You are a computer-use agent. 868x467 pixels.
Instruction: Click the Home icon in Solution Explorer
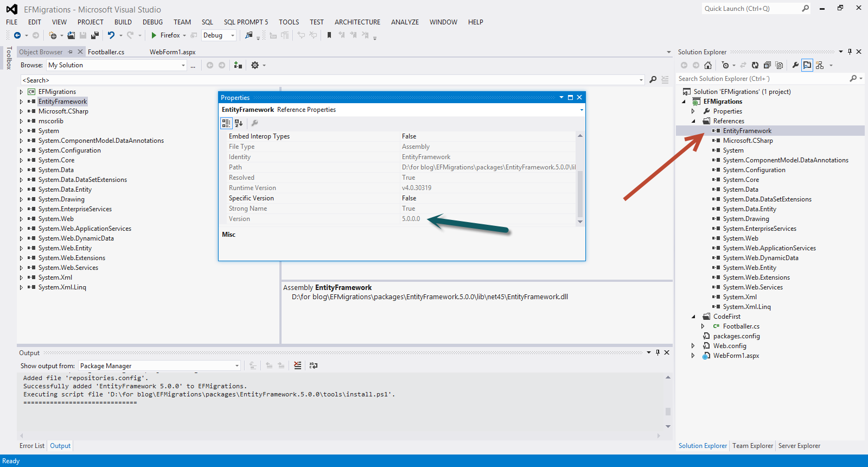[x=708, y=65]
